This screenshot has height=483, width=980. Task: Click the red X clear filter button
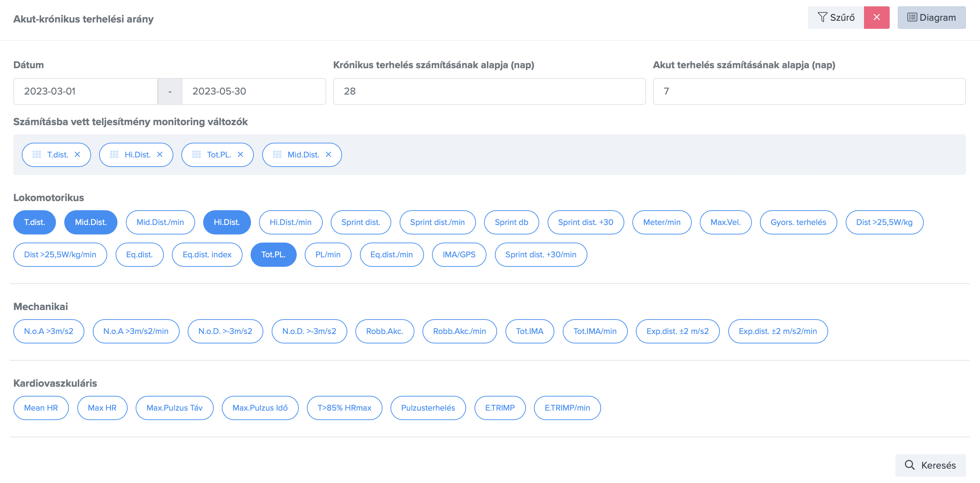click(876, 18)
